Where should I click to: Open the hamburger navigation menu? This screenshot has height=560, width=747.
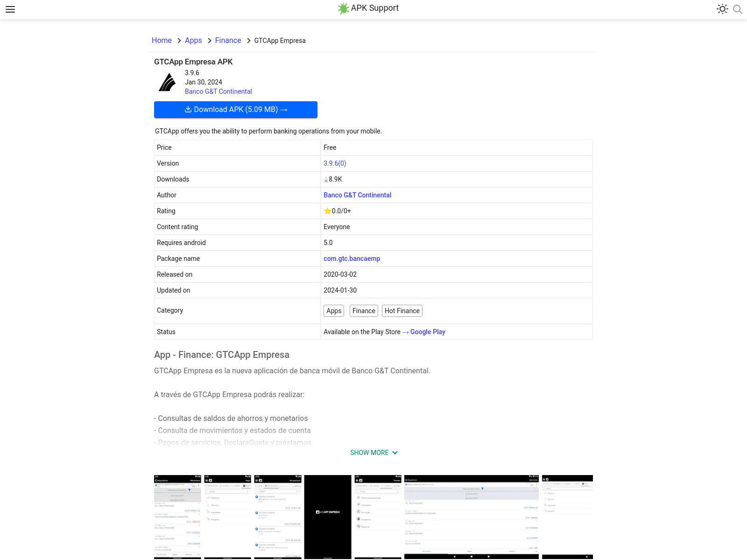(x=10, y=9)
